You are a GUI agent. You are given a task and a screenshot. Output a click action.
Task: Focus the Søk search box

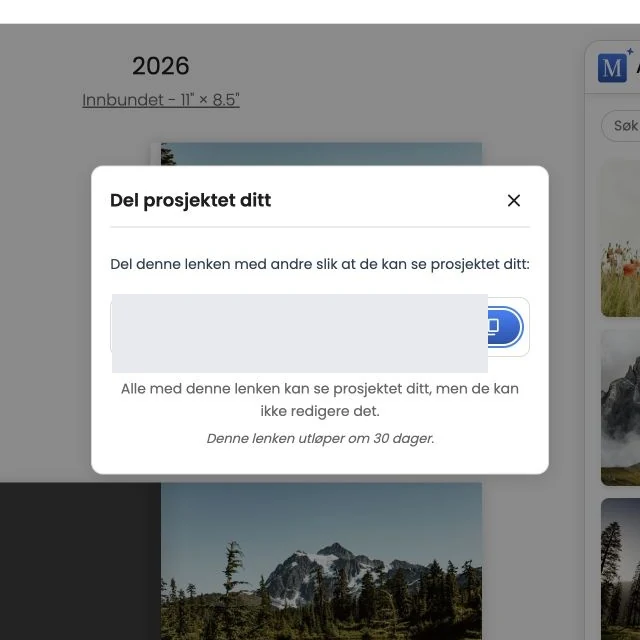tap(621, 126)
